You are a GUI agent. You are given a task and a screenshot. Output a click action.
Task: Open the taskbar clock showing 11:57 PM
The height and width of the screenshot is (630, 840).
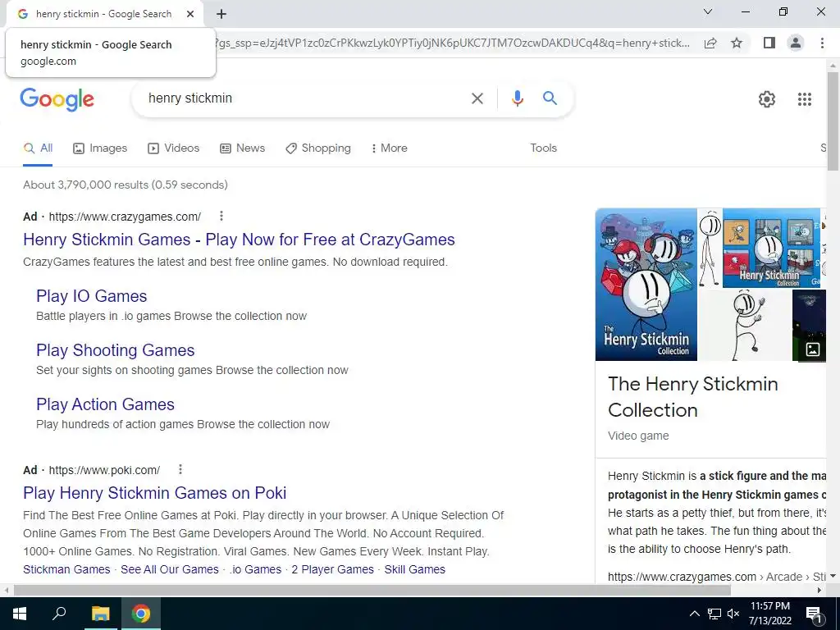[x=769, y=614]
